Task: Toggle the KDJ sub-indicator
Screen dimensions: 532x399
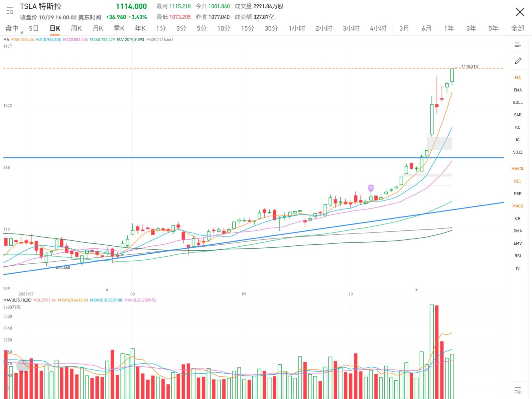Action: tap(518, 181)
